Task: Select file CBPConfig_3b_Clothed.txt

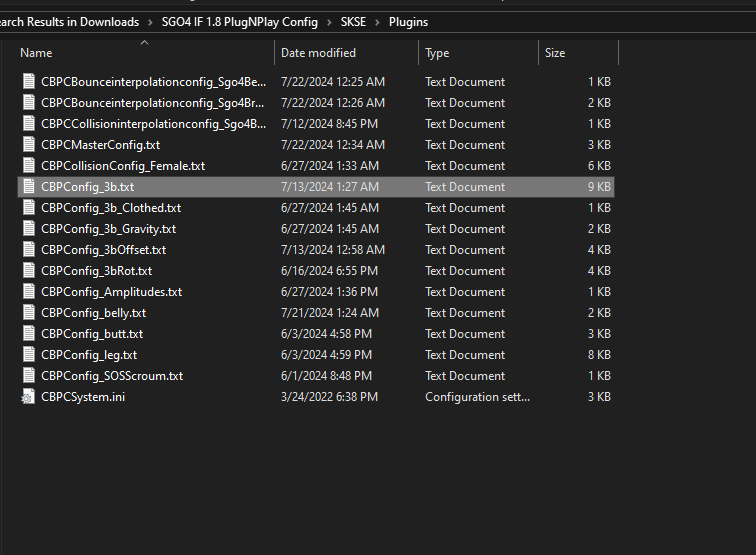Action: tap(111, 208)
